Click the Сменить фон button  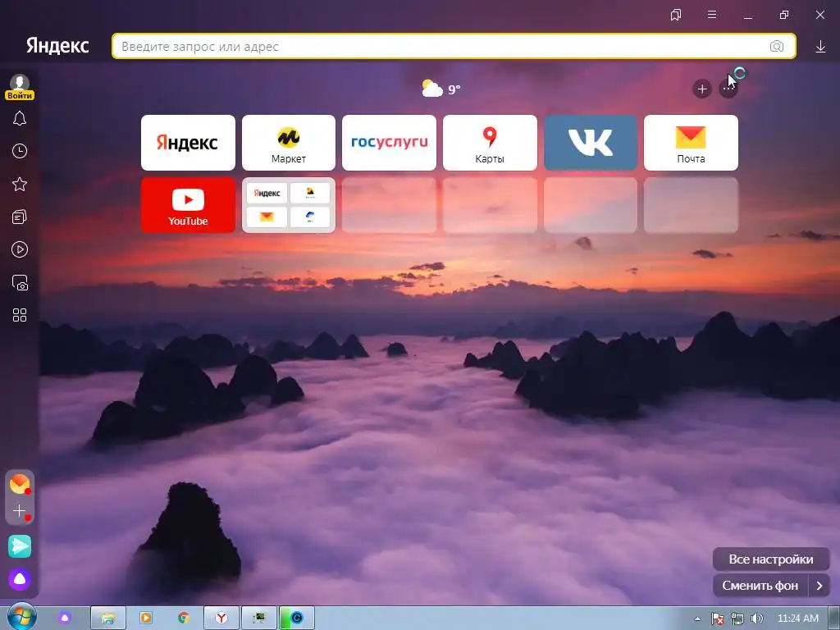760,586
